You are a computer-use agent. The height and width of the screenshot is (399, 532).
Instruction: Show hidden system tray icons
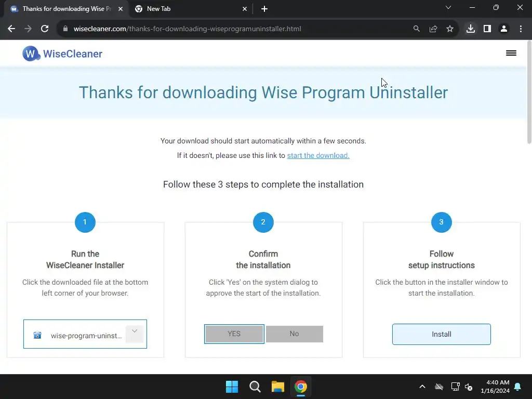click(x=422, y=387)
